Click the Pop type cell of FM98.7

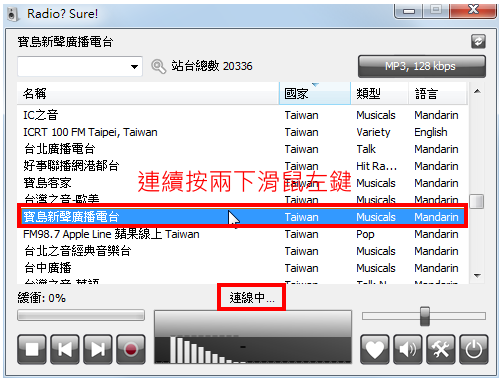click(365, 234)
